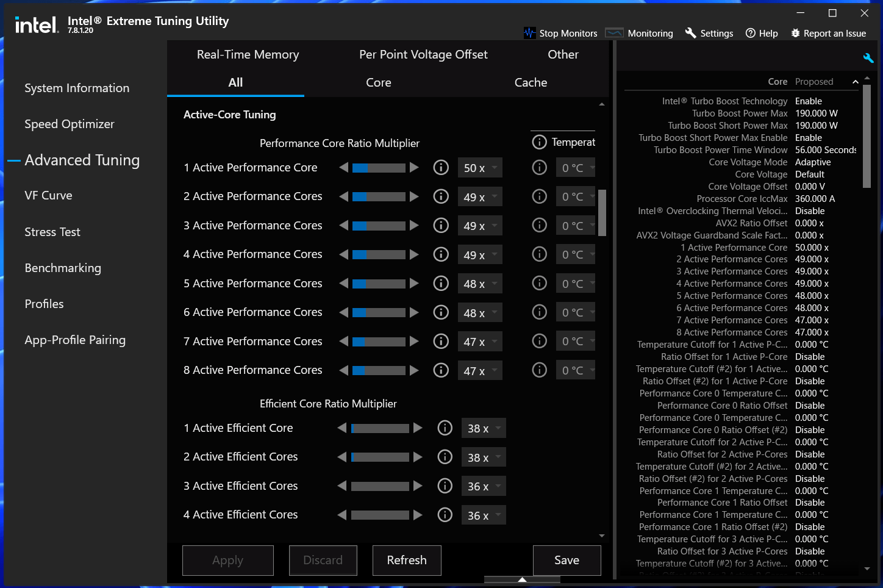The image size is (883, 588).
Task: Click the blue wrench icon in right panel
Action: point(868,58)
